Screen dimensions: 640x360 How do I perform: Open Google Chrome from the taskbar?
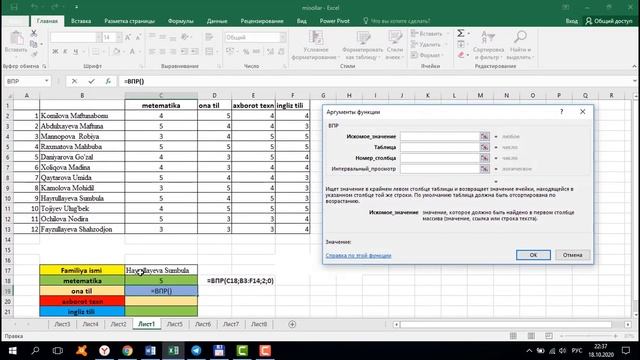click(127, 351)
